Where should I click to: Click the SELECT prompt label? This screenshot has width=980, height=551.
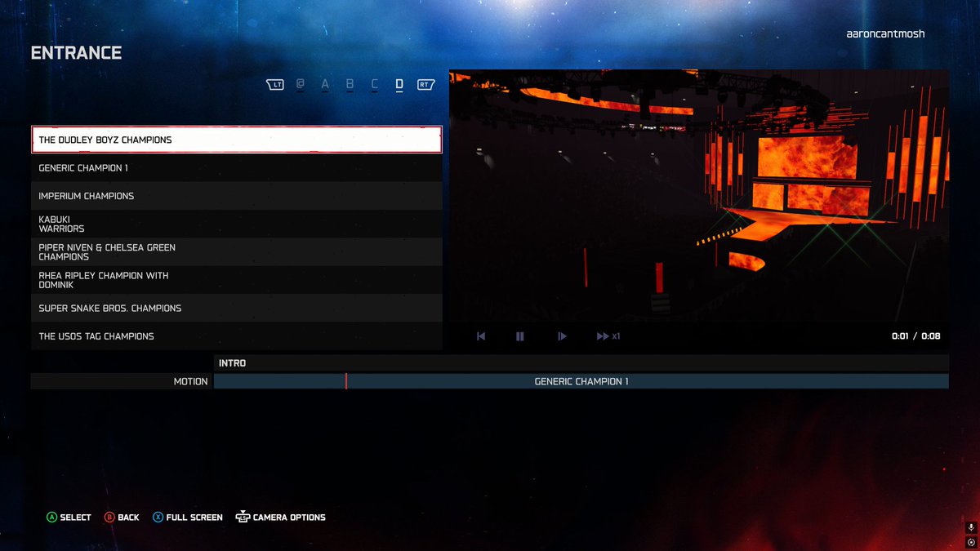pos(76,518)
